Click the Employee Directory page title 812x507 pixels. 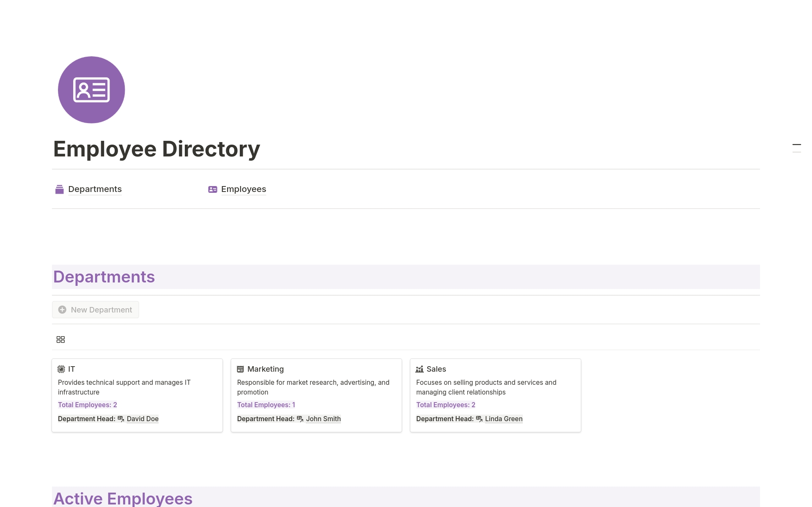tap(156, 149)
